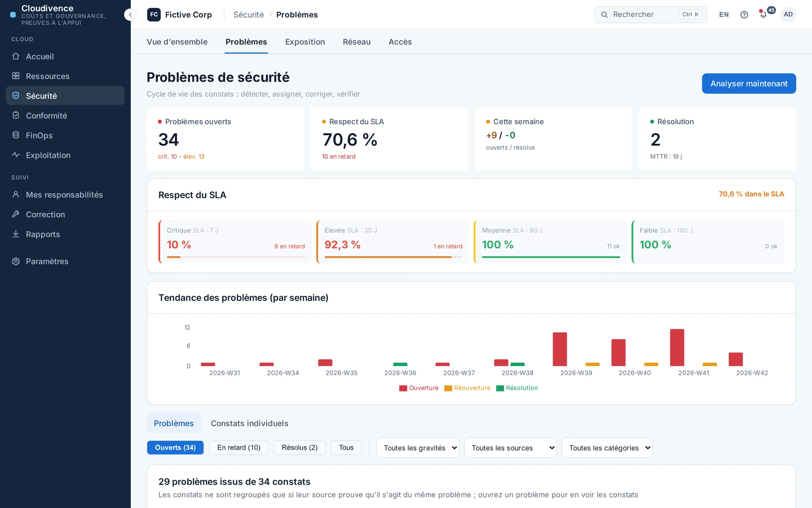
Task: Open Constats individuels sub-tab
Action: pyautogui.click(x=250, y=423)
